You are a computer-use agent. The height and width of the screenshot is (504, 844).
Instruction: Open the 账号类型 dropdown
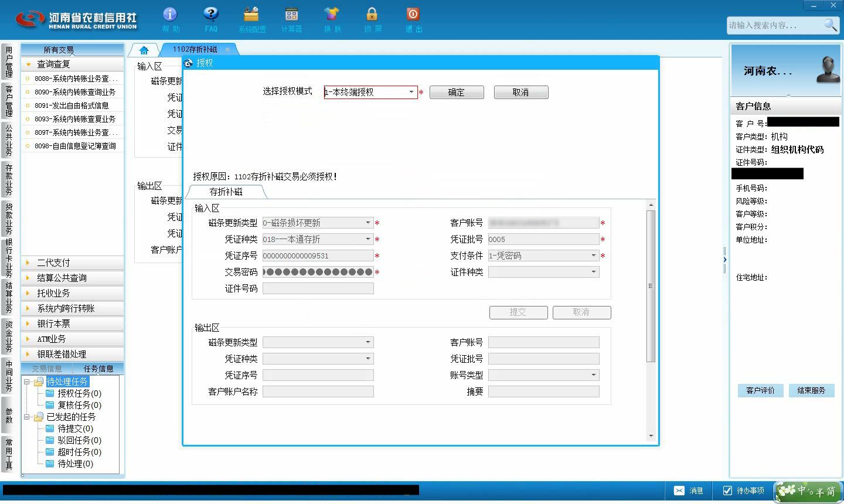coord(594,375)
